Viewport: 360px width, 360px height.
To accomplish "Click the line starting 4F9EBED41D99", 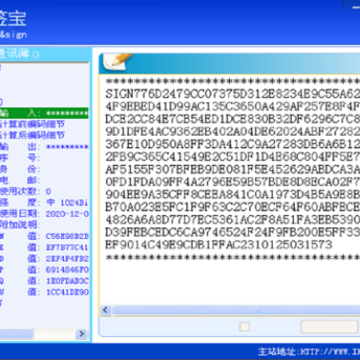I will pos(233,106).
